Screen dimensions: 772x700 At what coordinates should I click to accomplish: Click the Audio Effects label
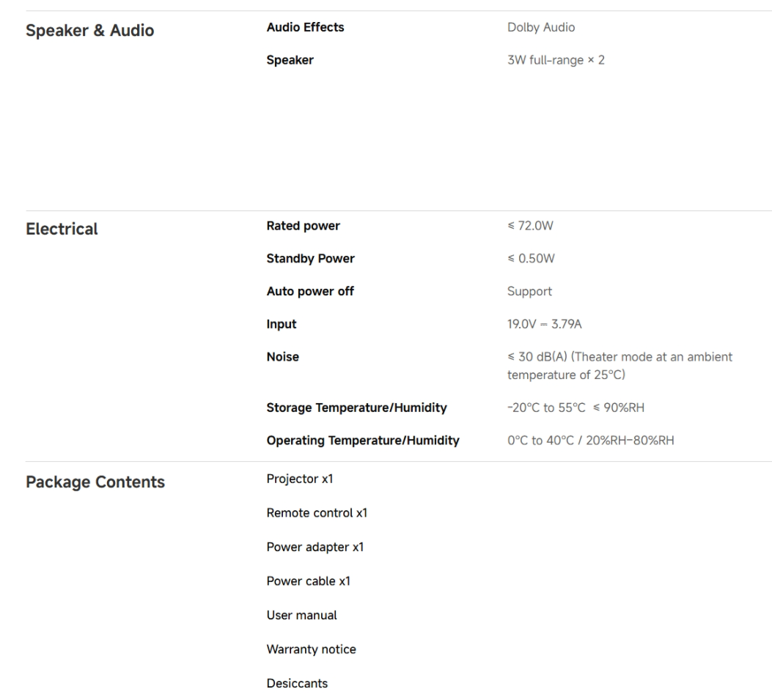(305, 28)
